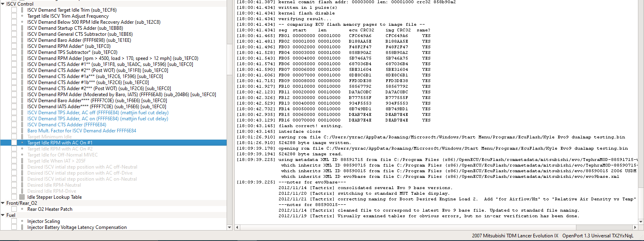Click the 3D grid icon beside Idle Stepper Lookup Table
The width and height of the screenshot is (644, 241).
22,197
